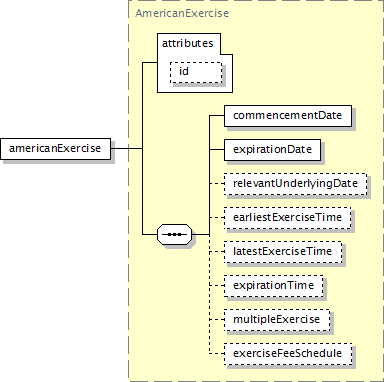Screen dimensions: 384x382
Task: Select the americanExercise root element box
Action: point(55,149)
